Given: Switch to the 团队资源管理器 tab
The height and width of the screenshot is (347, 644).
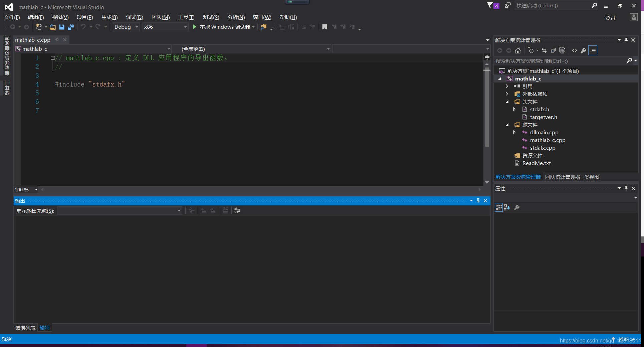Looking at the screenshot, I should 563,177.
